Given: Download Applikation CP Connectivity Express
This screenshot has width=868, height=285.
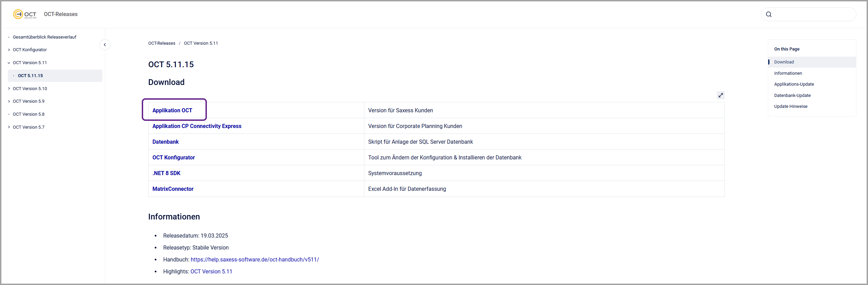Looking at the screenshot, I should pos(197,126).
